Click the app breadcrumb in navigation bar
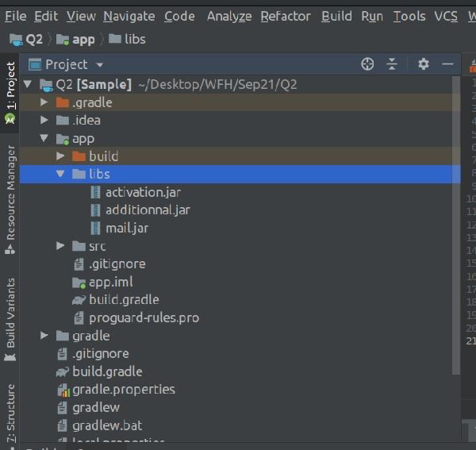The width and height of the screenshot is (476, 450). tap(83, 39)
